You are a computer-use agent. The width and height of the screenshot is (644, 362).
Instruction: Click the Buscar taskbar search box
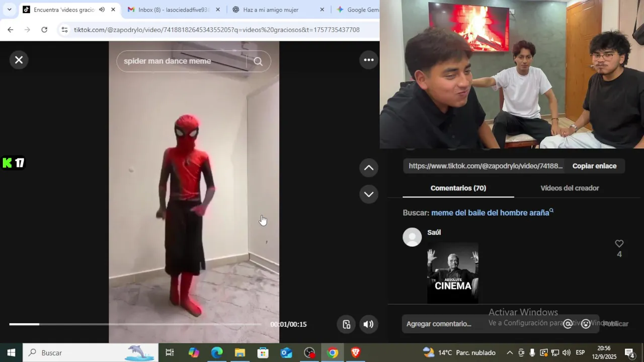coord(91,352)
